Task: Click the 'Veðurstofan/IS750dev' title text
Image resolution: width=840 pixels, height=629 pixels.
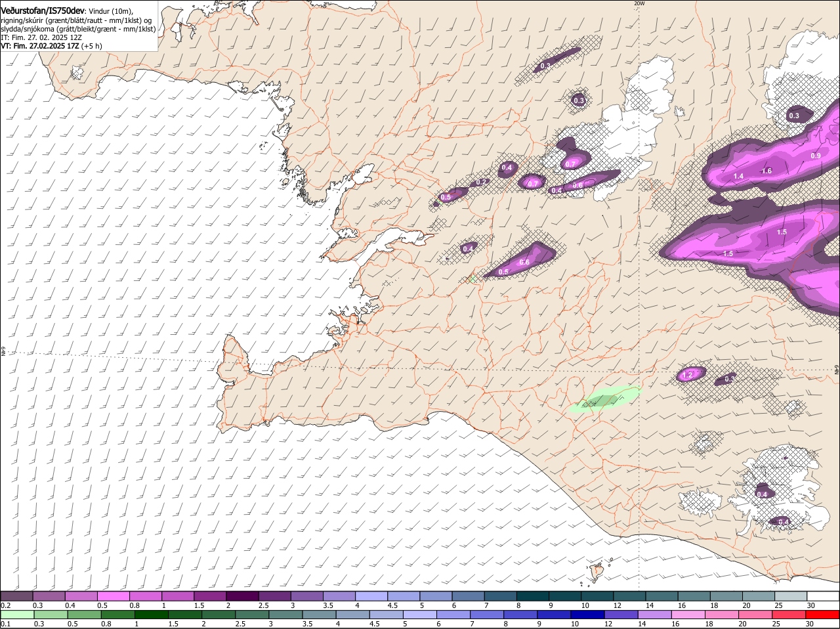Action: click(x=43, y=11)
